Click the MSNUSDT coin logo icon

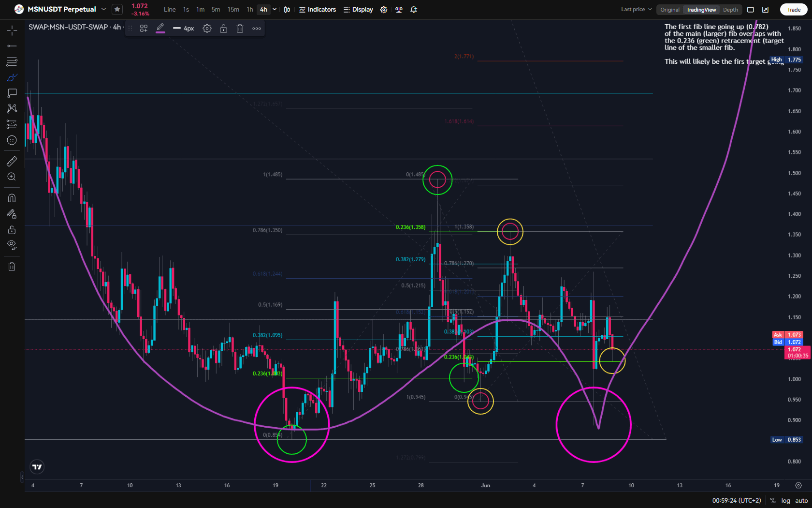pyautogui.click(x=19, y=9)
